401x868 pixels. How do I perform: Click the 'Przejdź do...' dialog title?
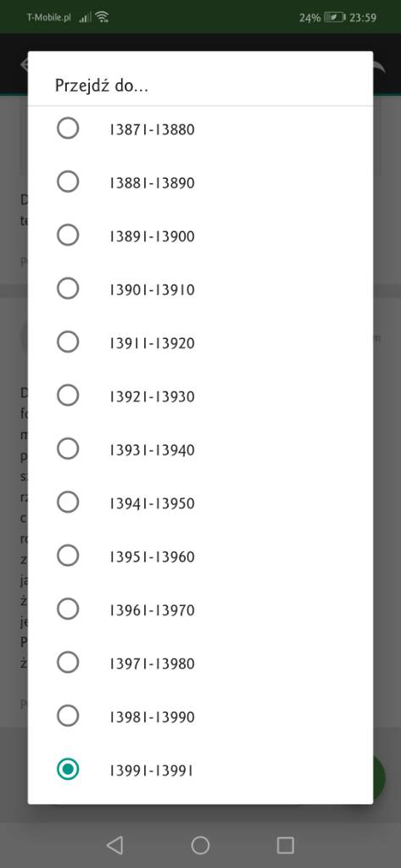click(102, 86)
